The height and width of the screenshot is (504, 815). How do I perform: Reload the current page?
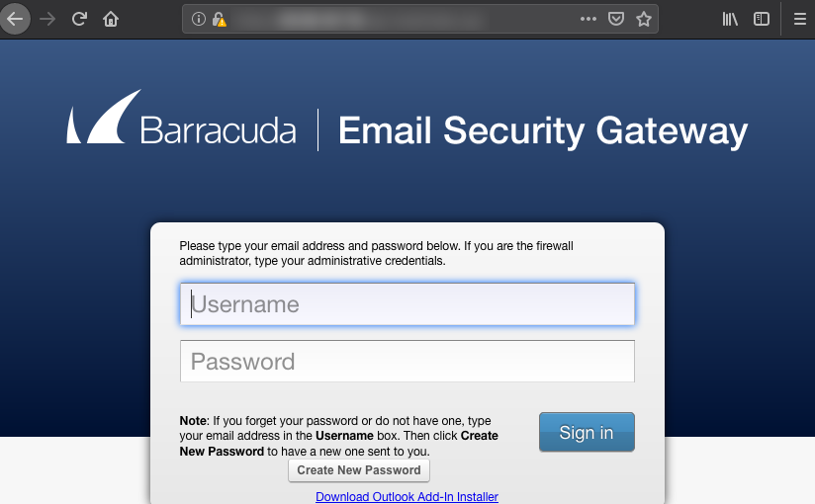click(80, 19)
